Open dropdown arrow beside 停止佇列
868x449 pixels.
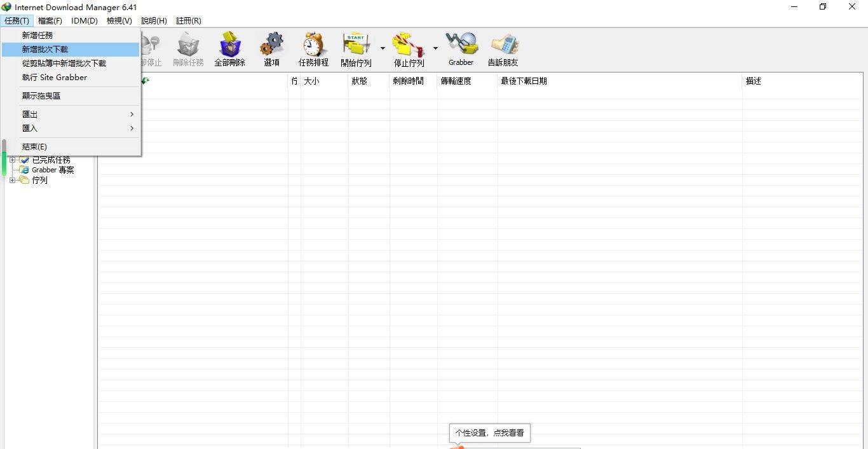[x=435, y=48]
